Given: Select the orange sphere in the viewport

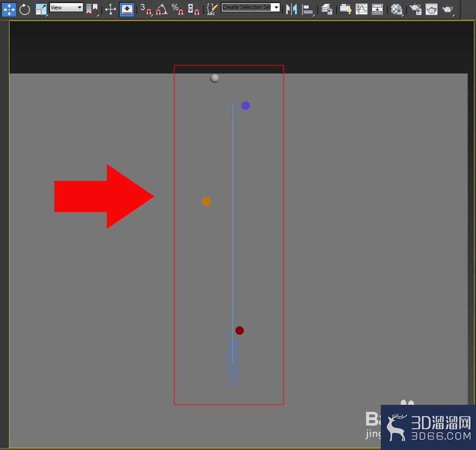Looking at the screenshot, I should click(x=206, y=202).
